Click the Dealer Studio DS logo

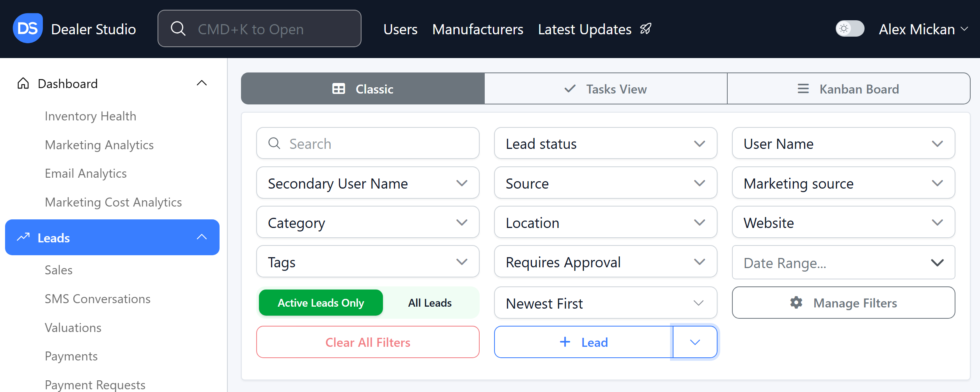pyautogui.click(x=28, y=28)
